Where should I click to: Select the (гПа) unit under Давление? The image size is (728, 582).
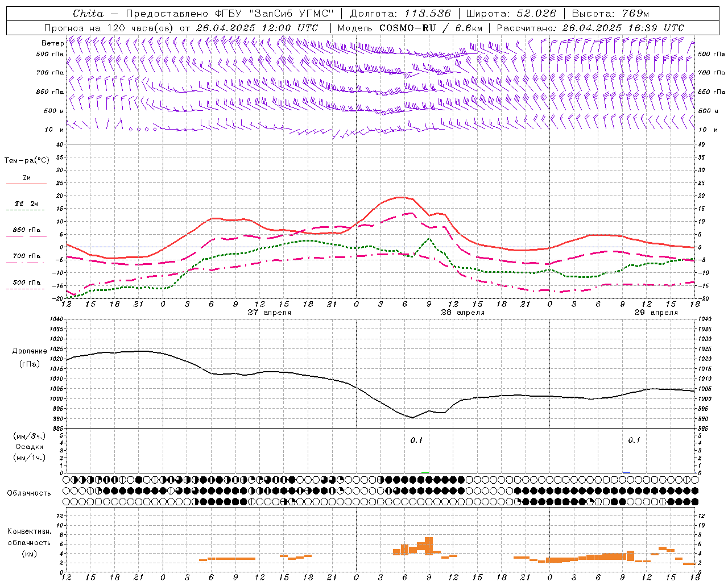(x=30, y=364)
